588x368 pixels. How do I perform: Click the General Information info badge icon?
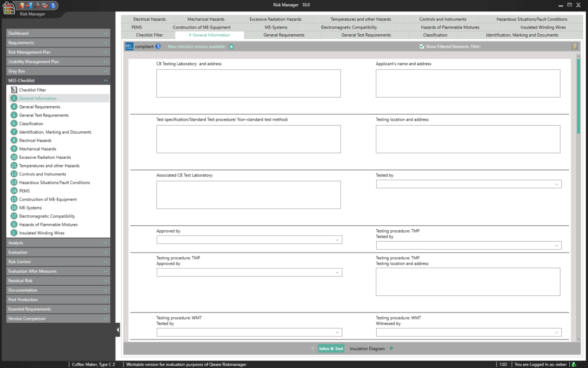14,98
